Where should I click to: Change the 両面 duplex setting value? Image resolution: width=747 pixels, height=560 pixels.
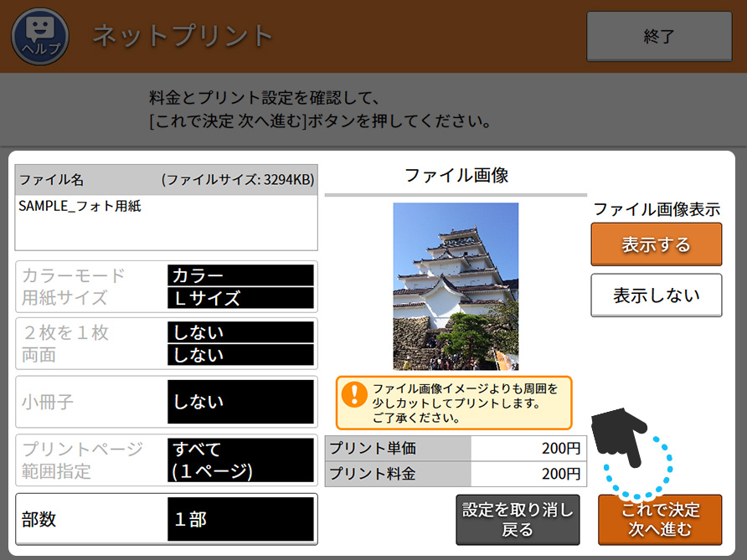tap(240, 355)
